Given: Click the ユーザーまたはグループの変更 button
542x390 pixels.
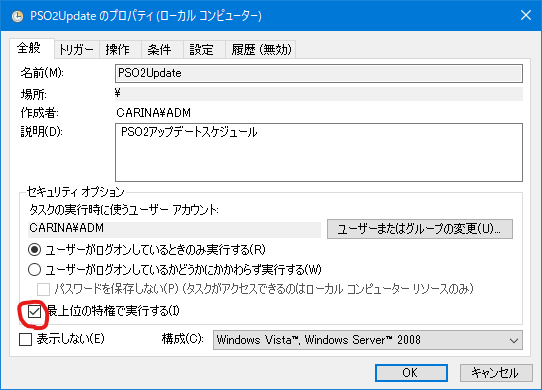Looking at the screenshot, I should coord(420,229).
